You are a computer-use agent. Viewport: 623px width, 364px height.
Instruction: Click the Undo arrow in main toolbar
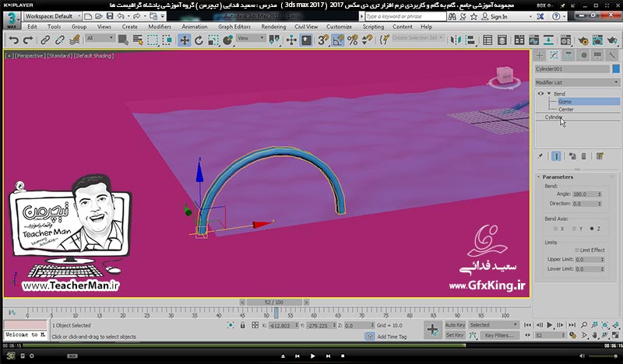tap(14, 40)
